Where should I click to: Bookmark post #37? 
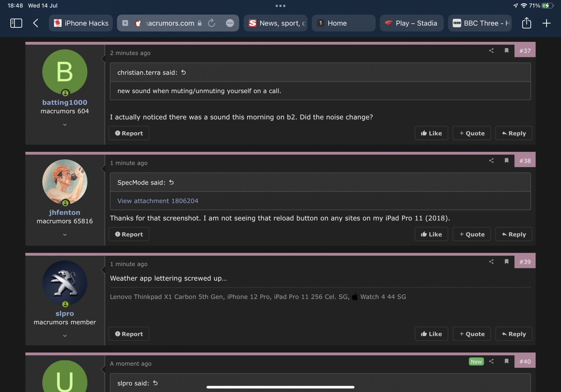coord(506,51)
